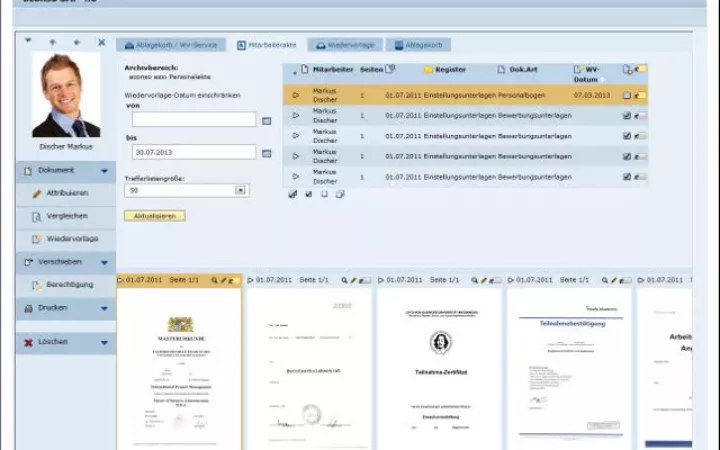The height and width of the screenshot is (450, 720).
Task: Toggle marker switch in last Bewerbungsunterlagen row
Action: (640, 177)
